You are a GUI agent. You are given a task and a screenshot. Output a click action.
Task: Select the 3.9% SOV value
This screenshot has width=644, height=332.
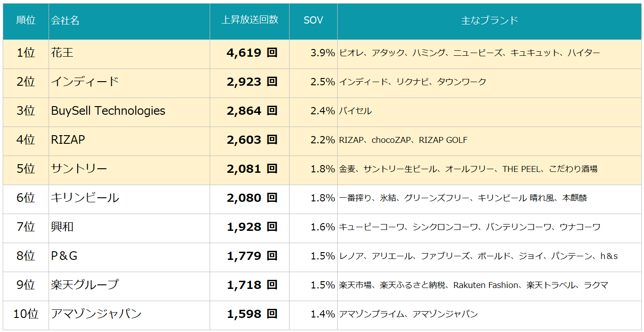click(x=323, y=53)
